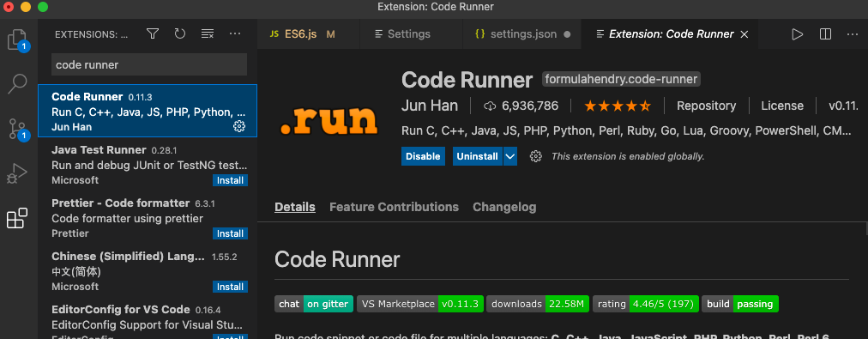Open the Search view in activity bar
Viewport: 868px width, 339px height.
(x=18, y=83)
